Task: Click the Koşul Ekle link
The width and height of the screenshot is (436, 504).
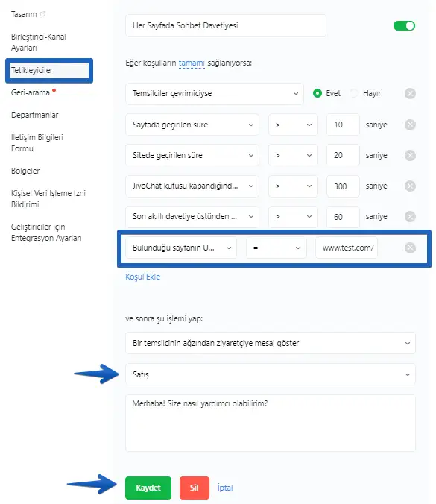Action: click(142, 277)
